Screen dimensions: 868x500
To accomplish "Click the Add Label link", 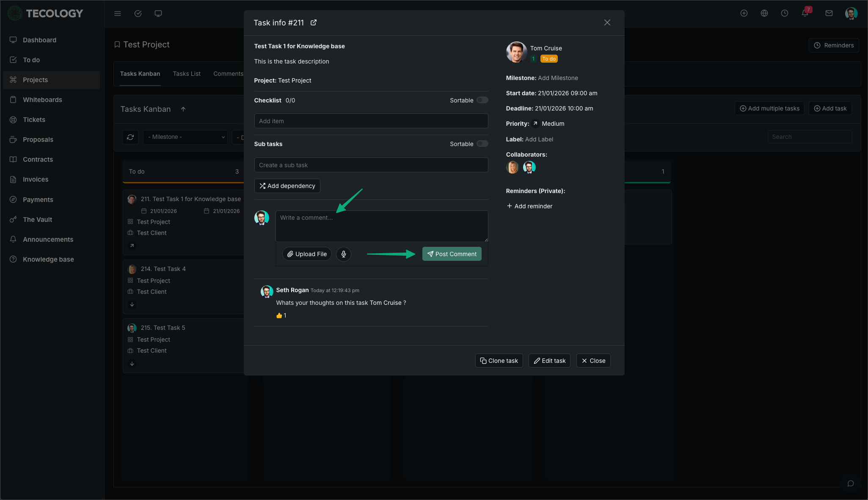I will tap(539, 139).
